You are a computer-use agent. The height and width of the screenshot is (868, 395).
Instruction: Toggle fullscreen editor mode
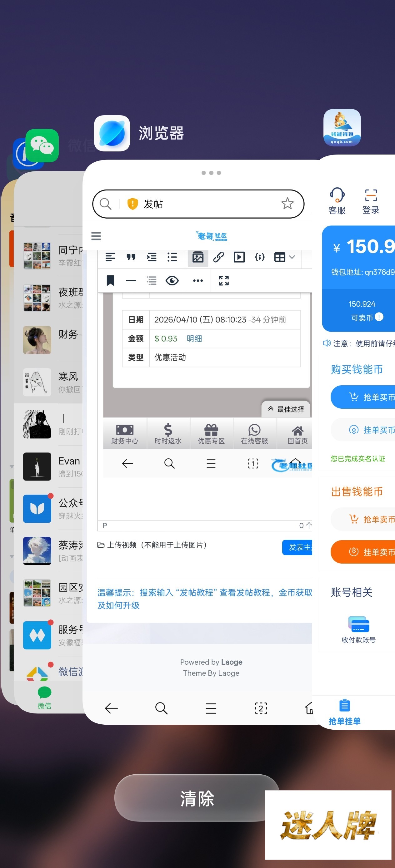click(x=224, y=281)
